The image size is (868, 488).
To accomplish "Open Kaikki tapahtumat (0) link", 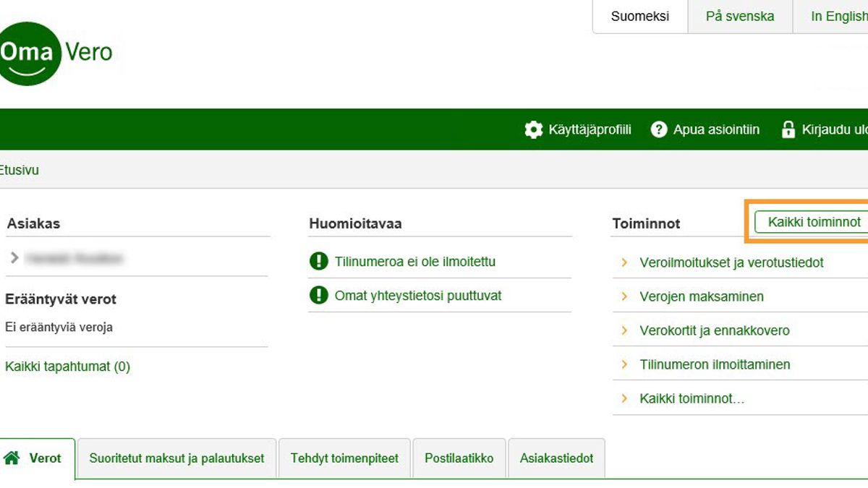I will pos(67,367).
